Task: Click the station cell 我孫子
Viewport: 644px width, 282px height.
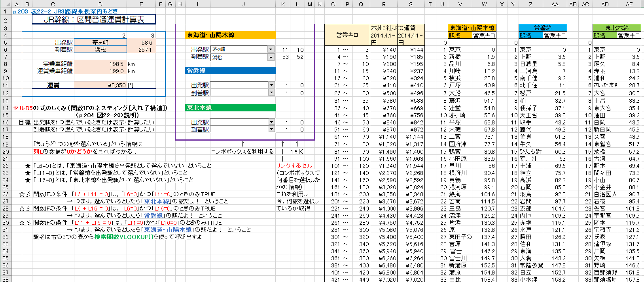Action: 531,108
